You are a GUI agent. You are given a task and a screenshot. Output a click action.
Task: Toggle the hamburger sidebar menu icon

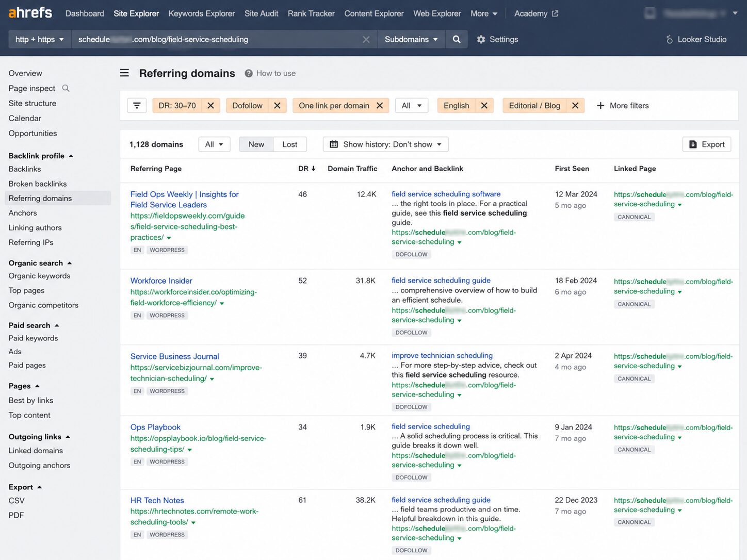(124, 73)
